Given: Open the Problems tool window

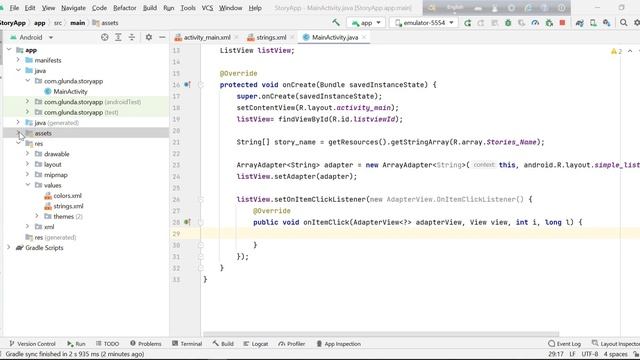Looking at the screenshot, I should pos(146,344).
